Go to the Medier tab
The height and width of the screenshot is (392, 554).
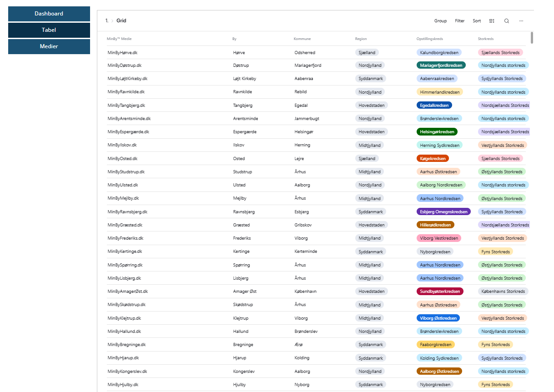coord(49,46)
